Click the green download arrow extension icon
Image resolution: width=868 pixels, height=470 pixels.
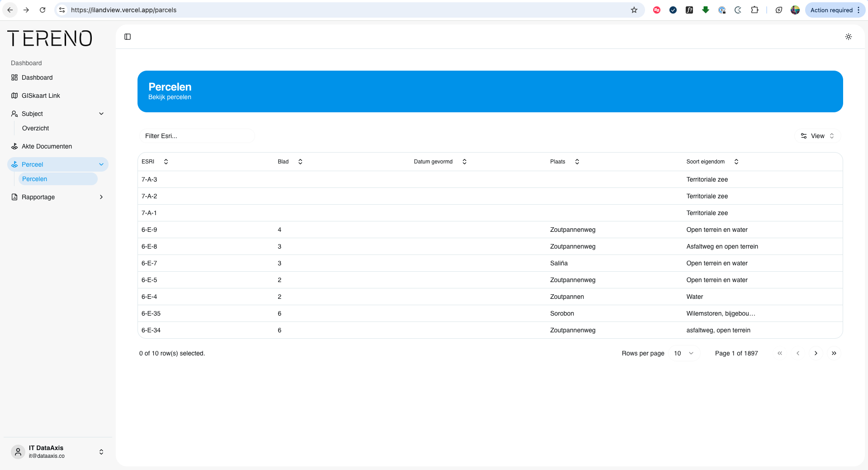(x=706, y=10)
